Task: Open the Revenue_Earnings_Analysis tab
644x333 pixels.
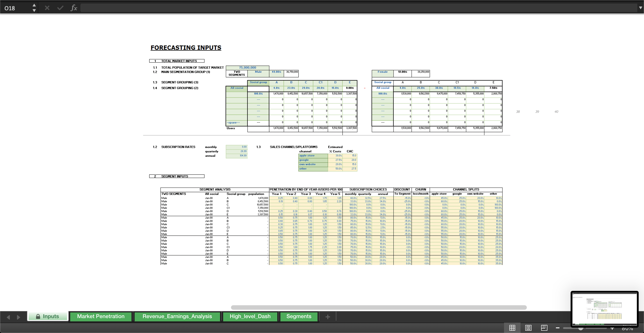Action: 177,316
